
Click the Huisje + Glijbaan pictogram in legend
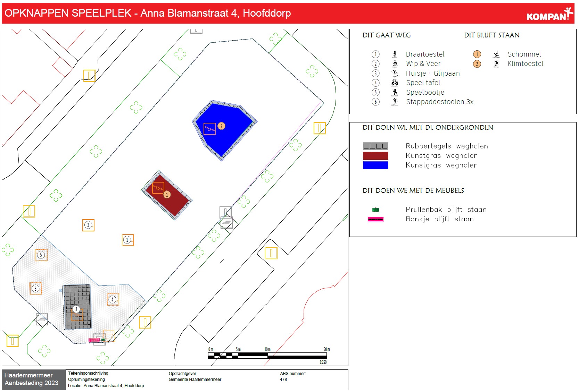pos(395,73)
